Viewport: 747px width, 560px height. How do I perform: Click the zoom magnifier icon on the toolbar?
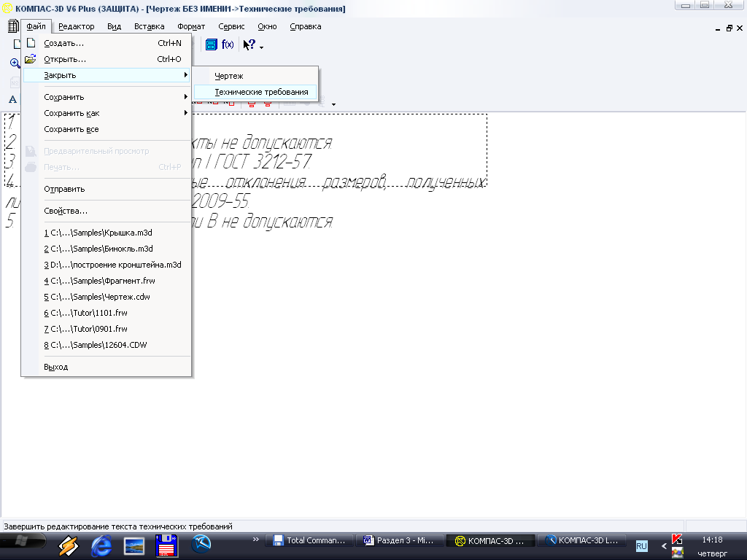[x=15, y=63]
